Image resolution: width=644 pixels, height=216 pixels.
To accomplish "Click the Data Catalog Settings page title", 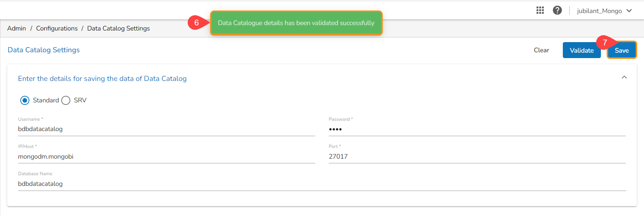I will coord(44,50).
